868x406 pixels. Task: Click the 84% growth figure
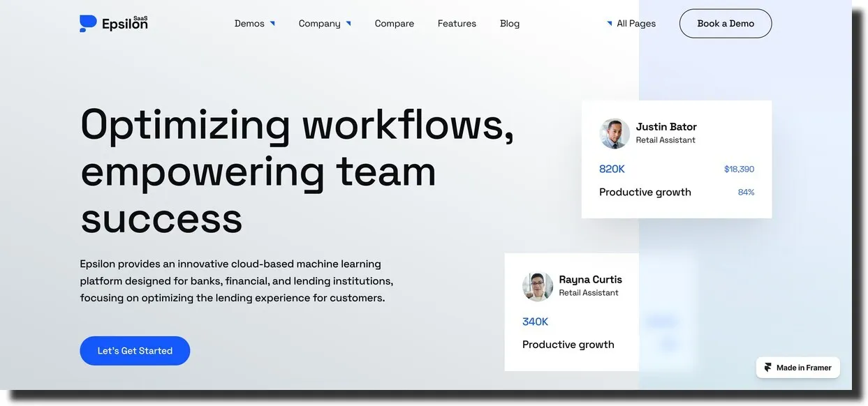746,193
